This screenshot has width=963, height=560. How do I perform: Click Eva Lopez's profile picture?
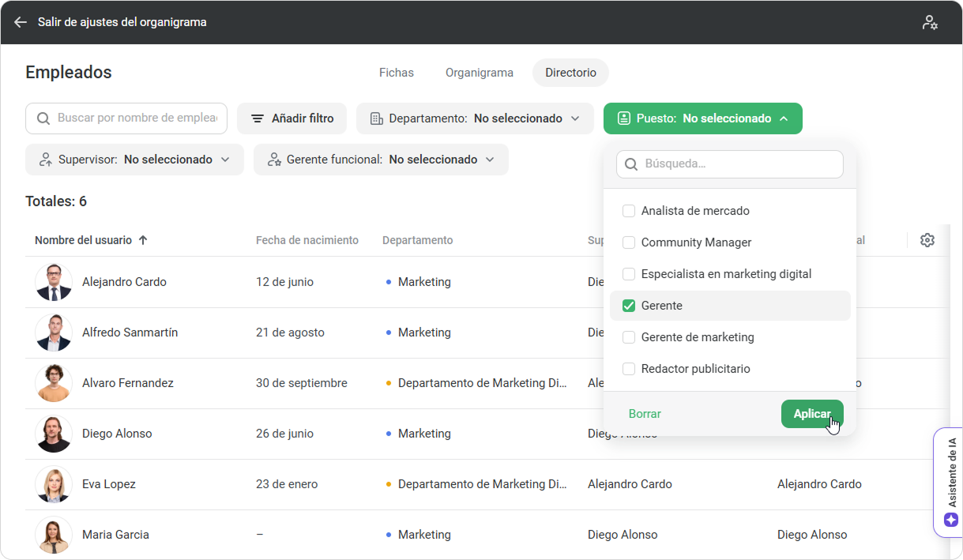coord(54,484)
